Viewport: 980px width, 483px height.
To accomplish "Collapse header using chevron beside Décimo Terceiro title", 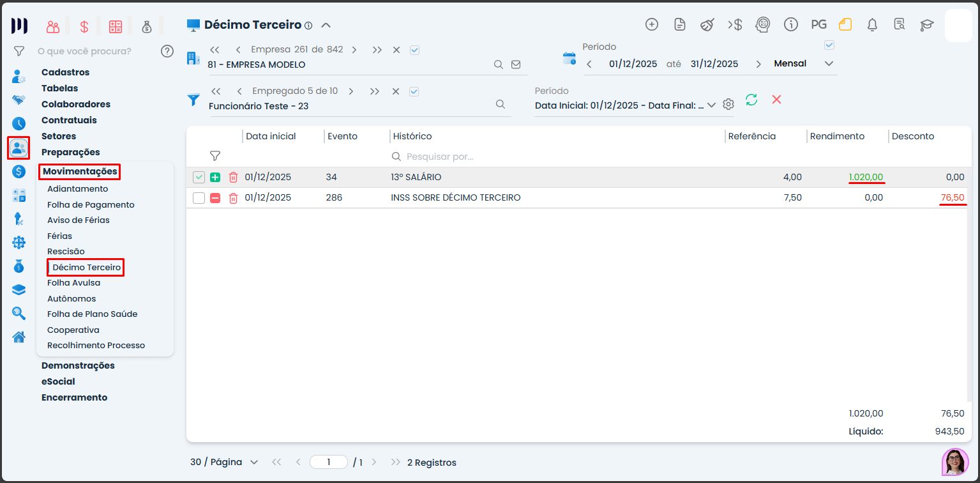I will point(326,26).
